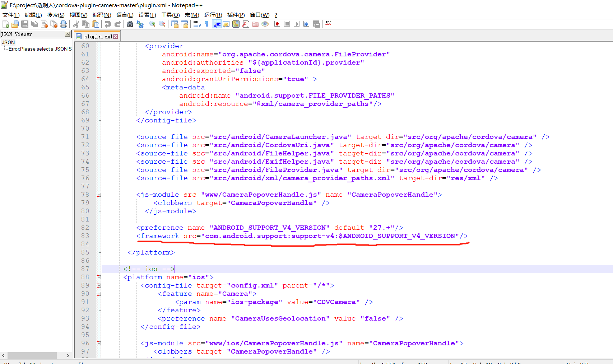Open the 插件(P) menu
The image size is (613, 364).
(236, 15)
